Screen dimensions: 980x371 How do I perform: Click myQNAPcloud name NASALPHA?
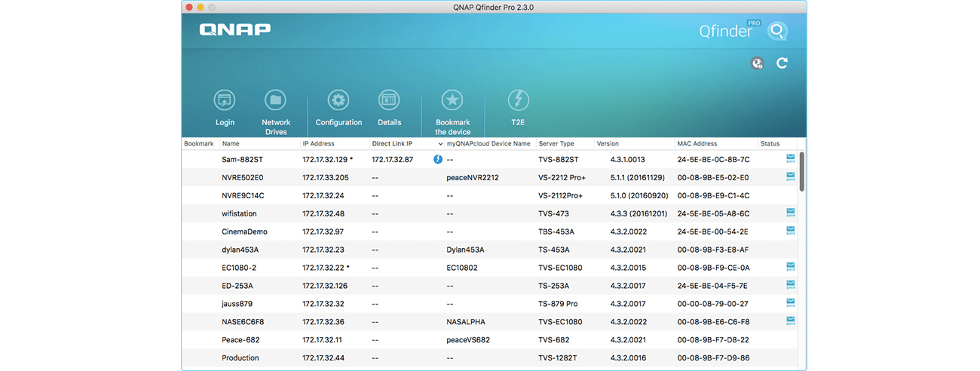(466, 322)
